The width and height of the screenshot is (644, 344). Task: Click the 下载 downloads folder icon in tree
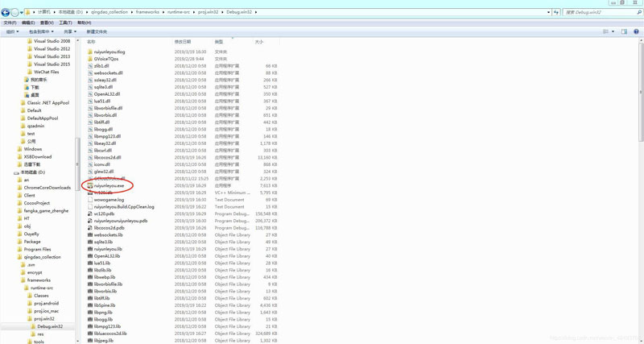pos(27,88)
